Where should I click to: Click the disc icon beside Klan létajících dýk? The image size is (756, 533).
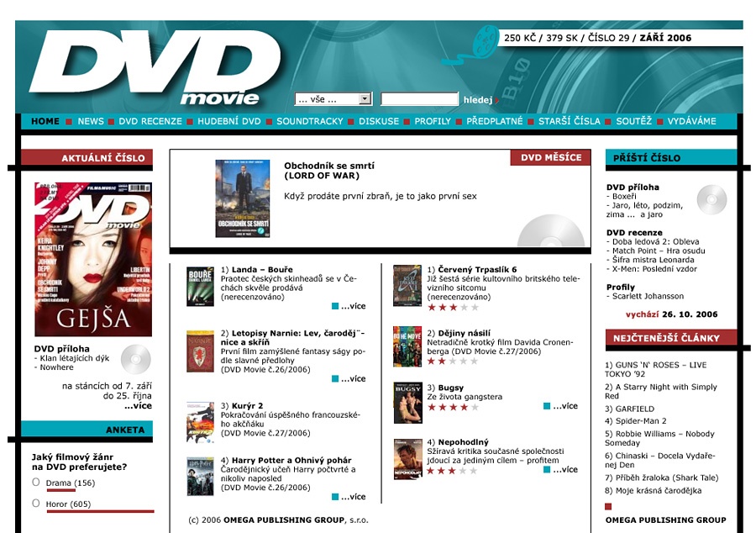(135, 359)
